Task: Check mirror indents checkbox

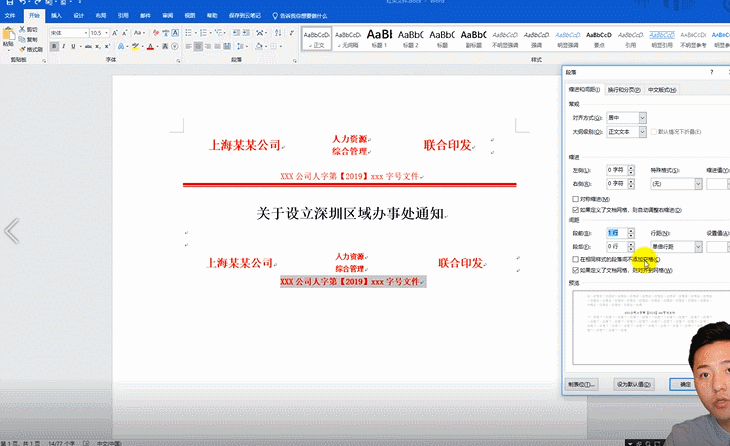Action: click(575, 199)
